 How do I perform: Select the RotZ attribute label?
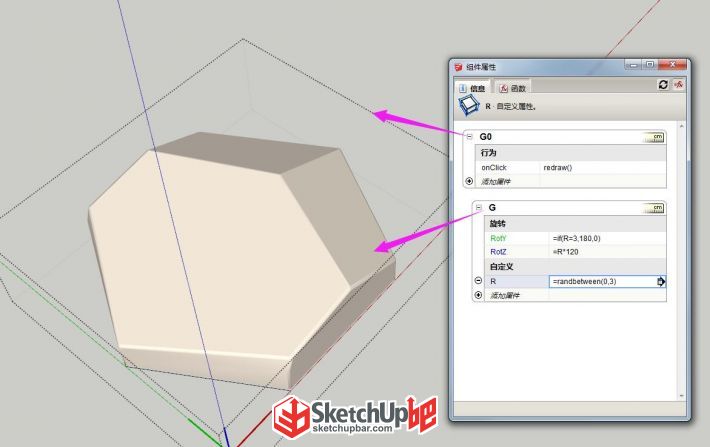tap(498, 252)
